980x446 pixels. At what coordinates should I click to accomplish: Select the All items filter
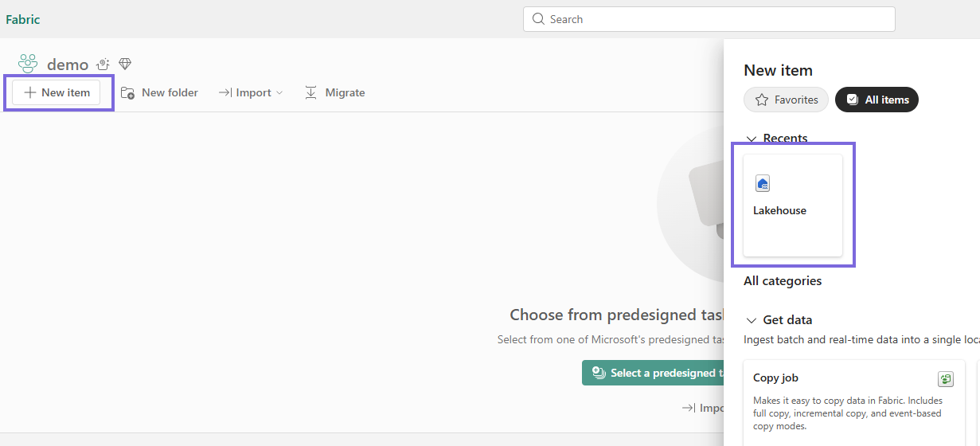[x=877, y=100]
